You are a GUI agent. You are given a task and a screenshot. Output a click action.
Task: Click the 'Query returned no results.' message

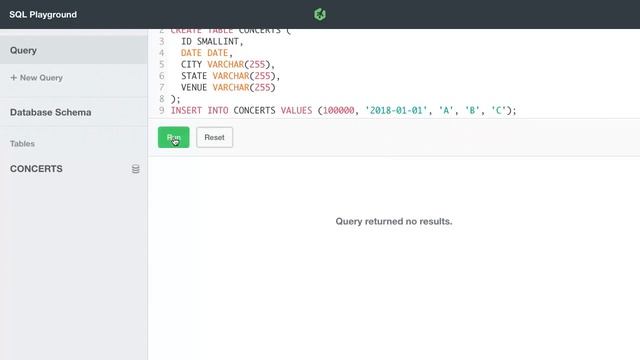[x=394, y=221]
